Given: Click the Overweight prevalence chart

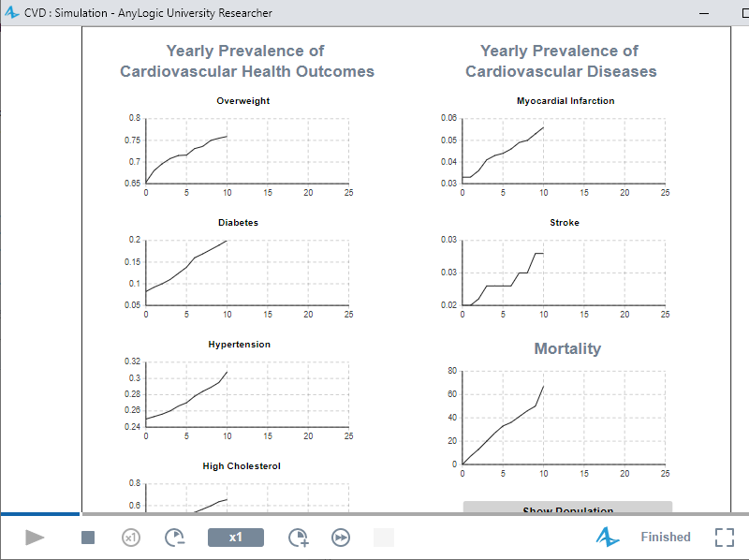Looking at the screenshot, I should (247, 150).
